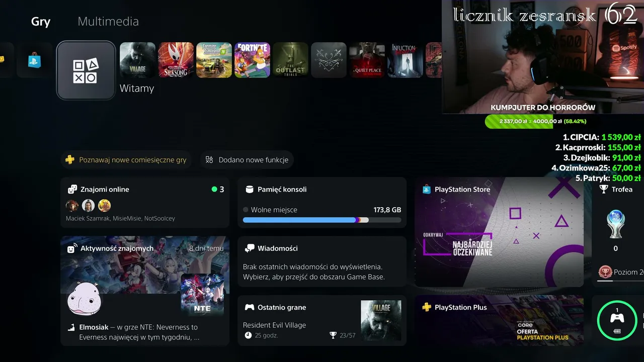The height and width of the screenshot is (362, 644).
Task: Switch to the Gry tab
Action: pyautogui.click(x=41, y=22)
